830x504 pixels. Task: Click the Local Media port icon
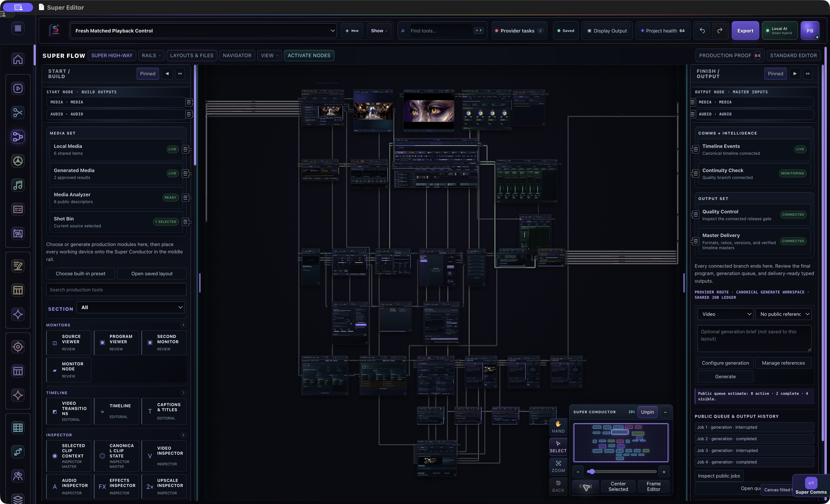pyautogui.click(x=185, y=149)
